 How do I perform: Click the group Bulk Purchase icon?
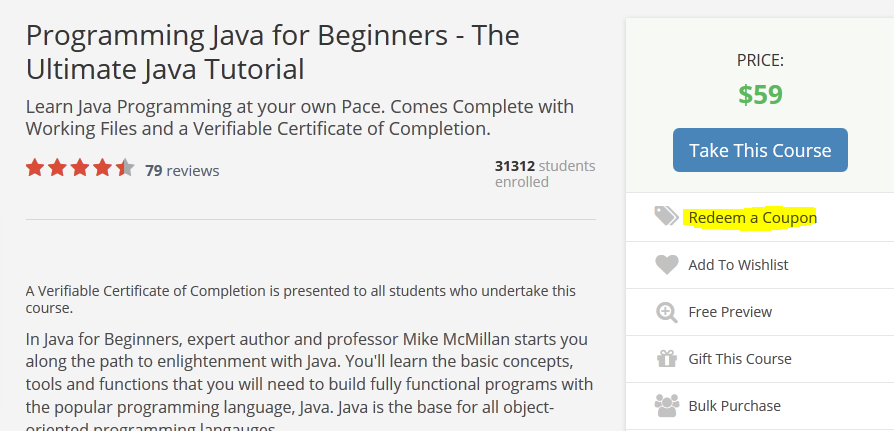(667, 406)
